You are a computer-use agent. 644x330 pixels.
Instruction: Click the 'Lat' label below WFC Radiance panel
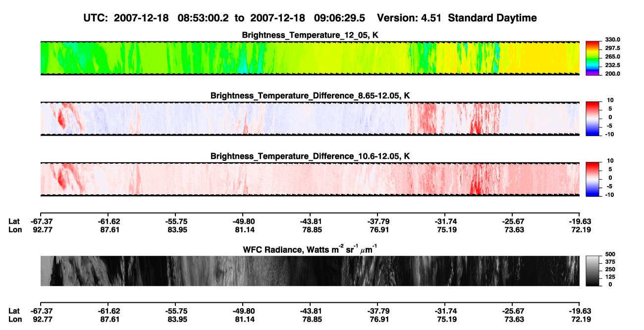(14, 311)
